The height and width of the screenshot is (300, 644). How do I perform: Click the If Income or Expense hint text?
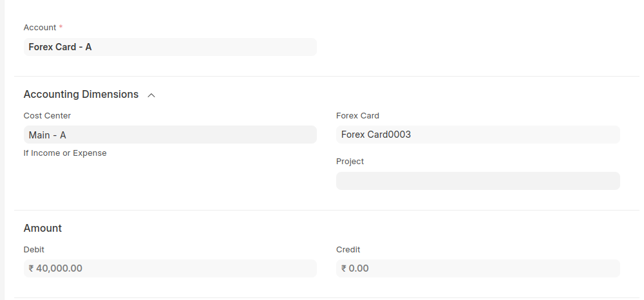65,153
